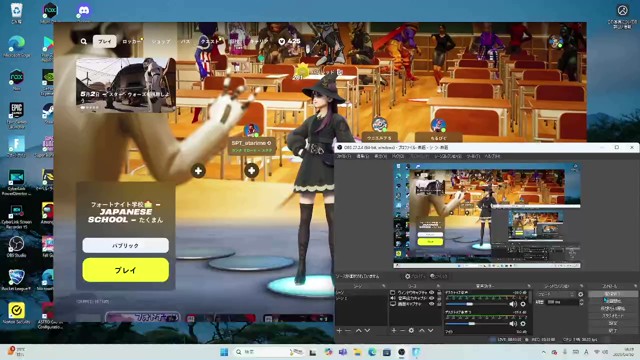640x360 pixels.
Task: Open the Help menu in OBS
Action: (x=492, y=156)
